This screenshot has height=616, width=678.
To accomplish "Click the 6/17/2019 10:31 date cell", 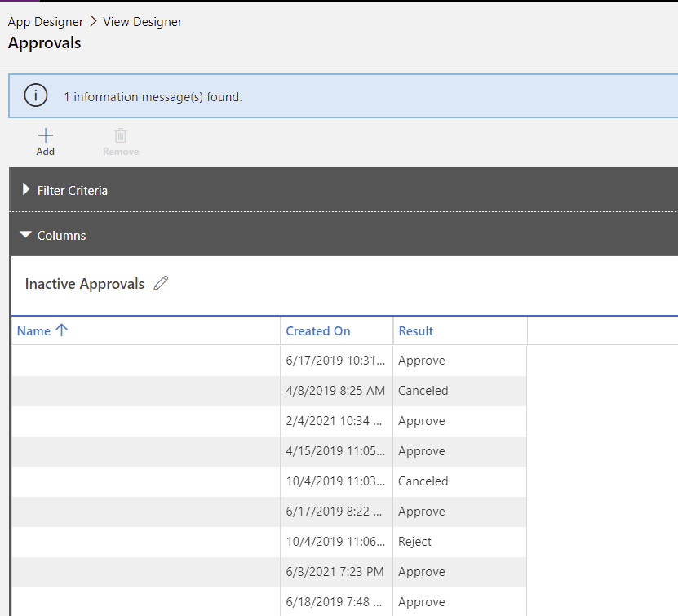I will coord(337,361).
